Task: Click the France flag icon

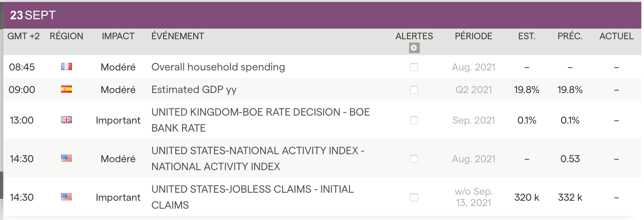Action: pyautogui.click(x=66, y=67)
